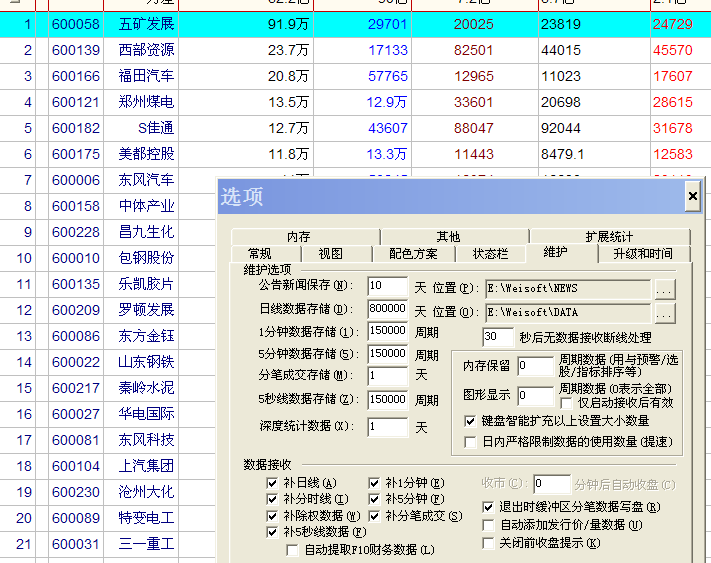Toggle 补5秒线数据 checkbox
This screenshot has width=711, height=563.
pyautogui.click(x=272, y=532)
